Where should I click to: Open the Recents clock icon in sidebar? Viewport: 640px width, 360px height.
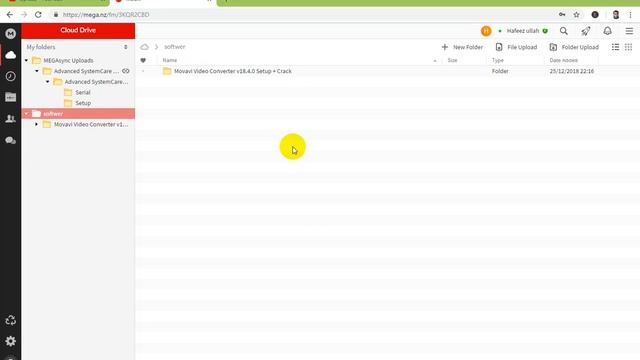click(11, 76)
